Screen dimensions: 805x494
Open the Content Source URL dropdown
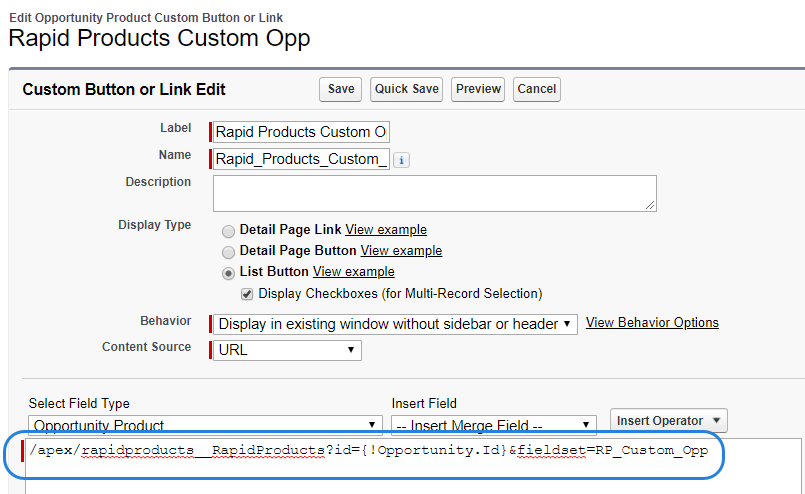click(x=287, y=350)
